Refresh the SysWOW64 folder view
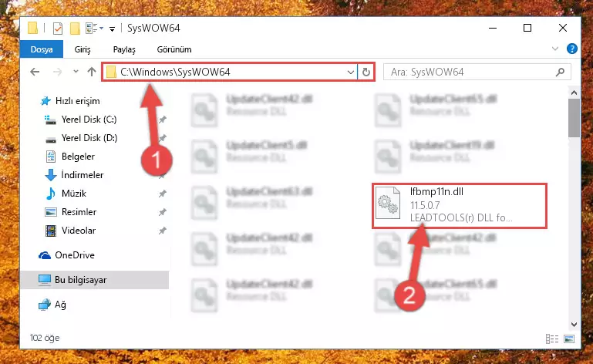The height and width of the screenshot is (364, 593). (366, 72)
